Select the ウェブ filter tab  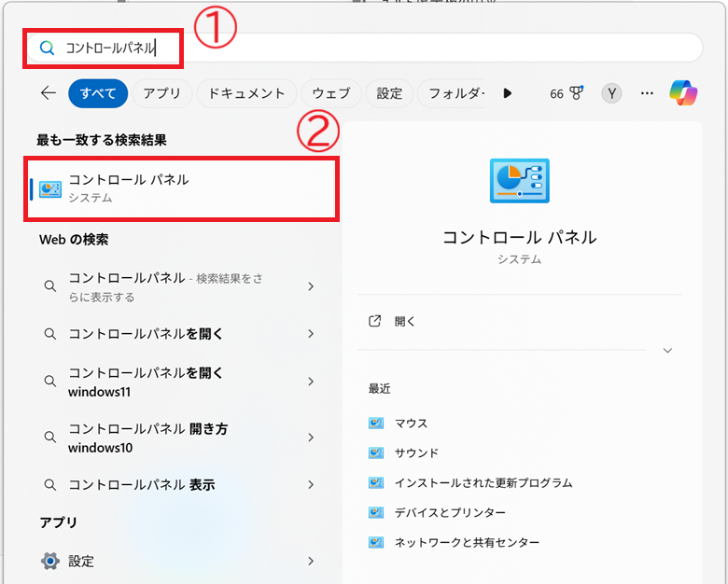pyautogui.click(x=331, y=93)
